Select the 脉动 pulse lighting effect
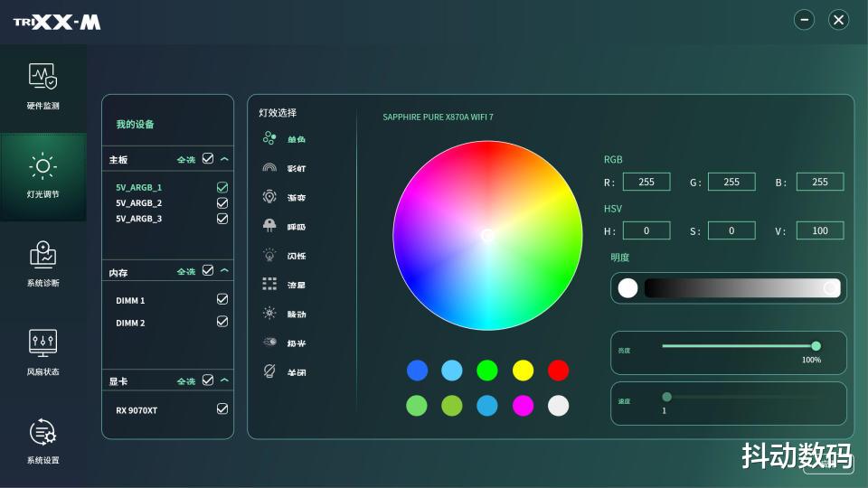 tap(284, 314)
